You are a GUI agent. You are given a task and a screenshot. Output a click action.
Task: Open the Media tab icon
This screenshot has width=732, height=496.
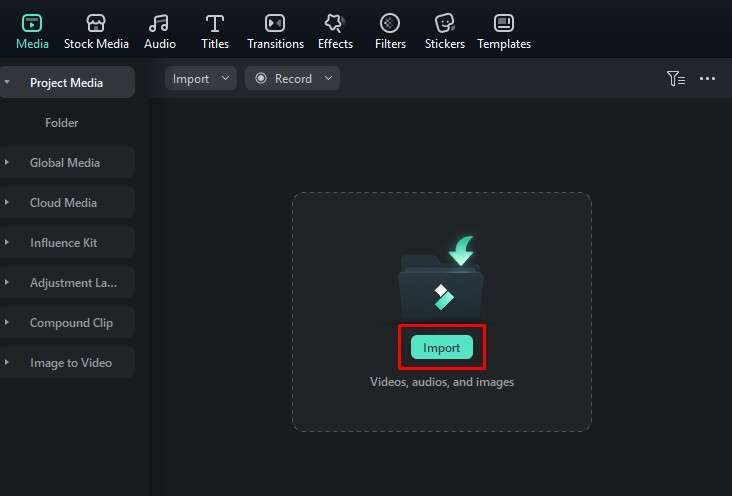click(32, 23)
